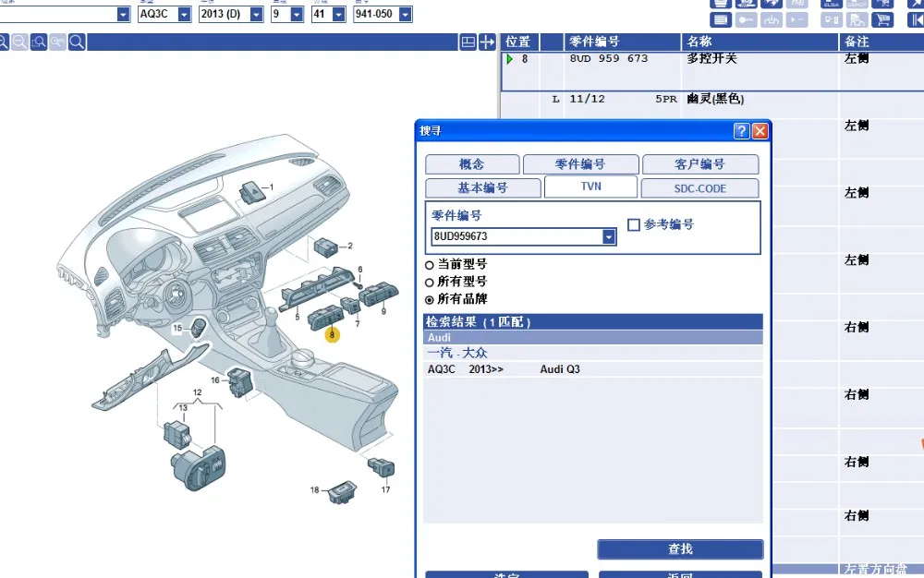Viewport: 924px width, 578px height.
Task: Switch to the TVN tab
Action: [x=590, y=187]
